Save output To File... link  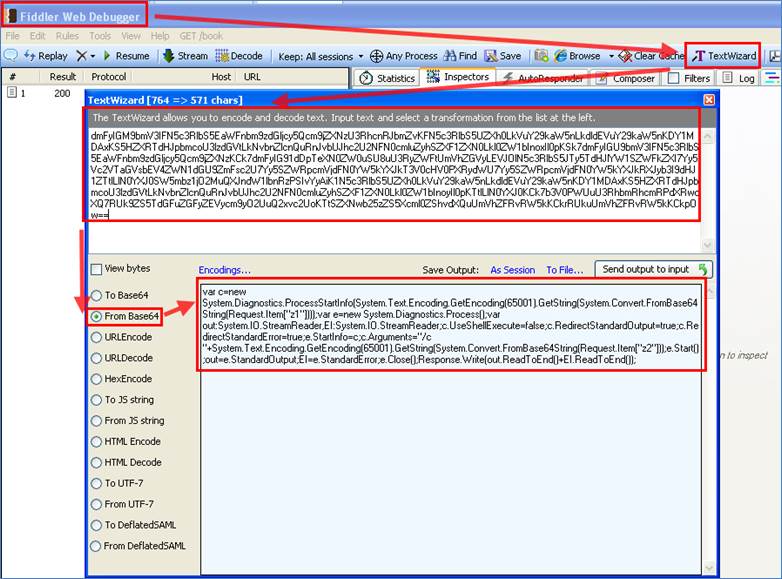(565, 270)
